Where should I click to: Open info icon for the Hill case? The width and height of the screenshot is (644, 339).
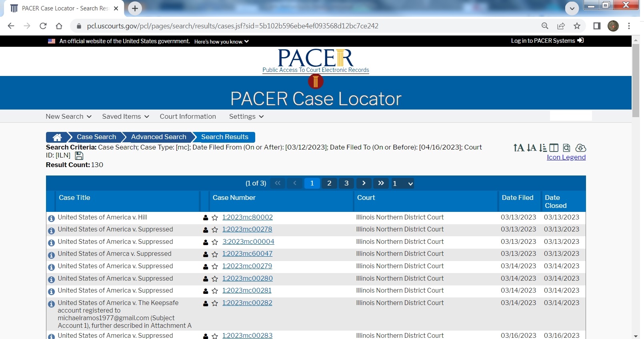51,218
